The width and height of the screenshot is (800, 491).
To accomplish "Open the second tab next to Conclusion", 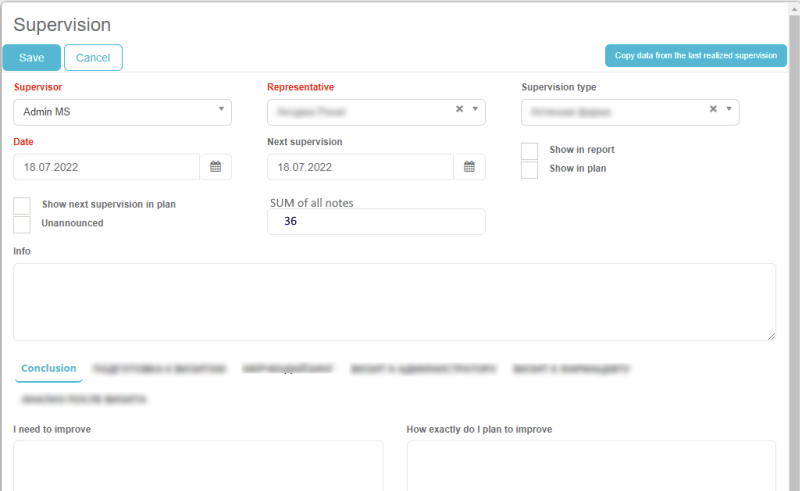I will (x=159, y=369).
